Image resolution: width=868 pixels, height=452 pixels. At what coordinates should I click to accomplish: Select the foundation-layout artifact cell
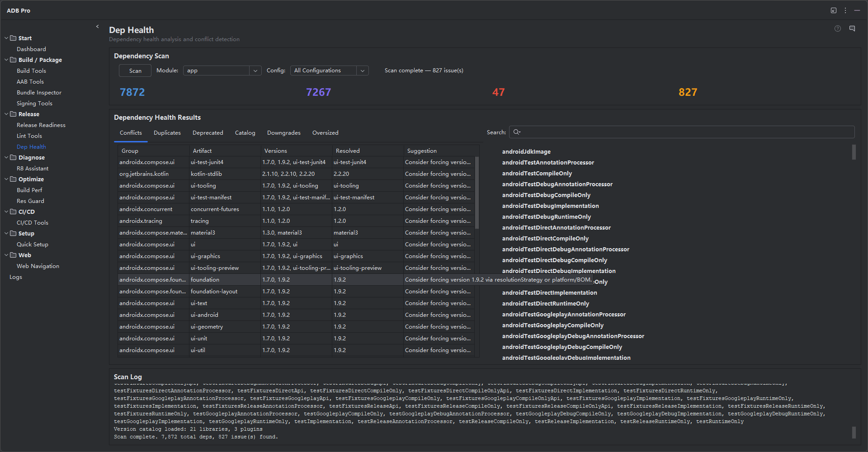coord(225,291)
